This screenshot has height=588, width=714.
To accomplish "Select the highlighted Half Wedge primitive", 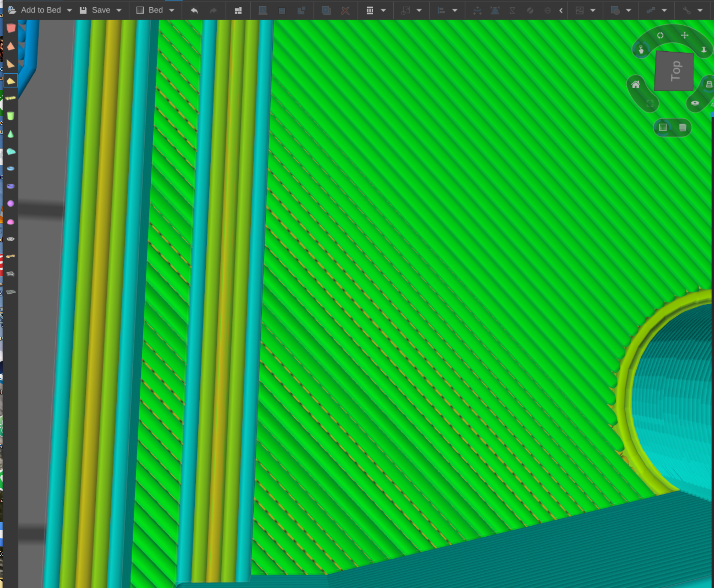I will point(11,81).
